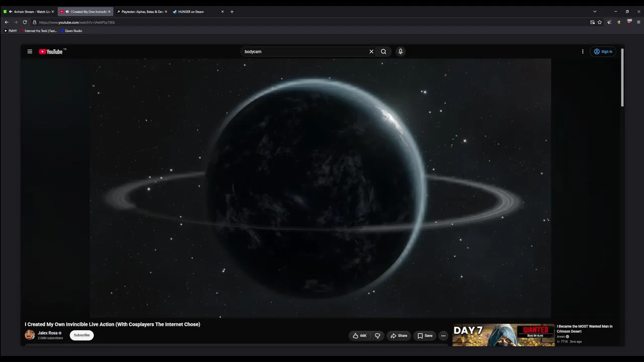Open the Crimson Desert DAY 7 thumbnail
This screenshot has width=644, height=362.
(503, 335)
